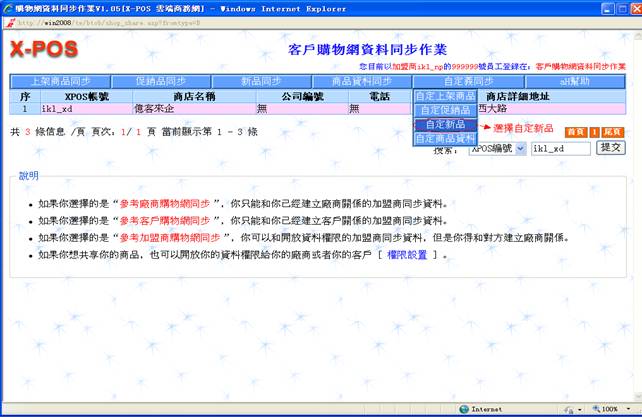The height and width of the screenshot is (417, 642).
Task: Select 自定促銷品 menu entry
Action: pos(445,110)
